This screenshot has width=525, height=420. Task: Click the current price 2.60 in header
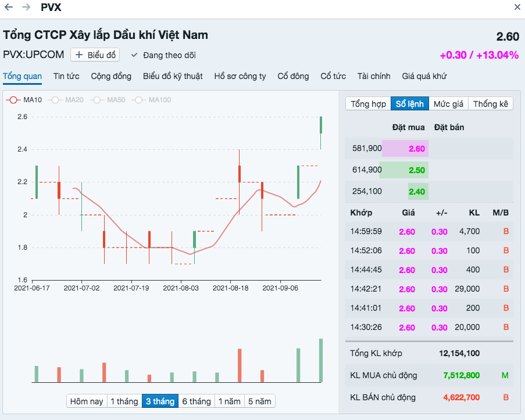[508, 36]
